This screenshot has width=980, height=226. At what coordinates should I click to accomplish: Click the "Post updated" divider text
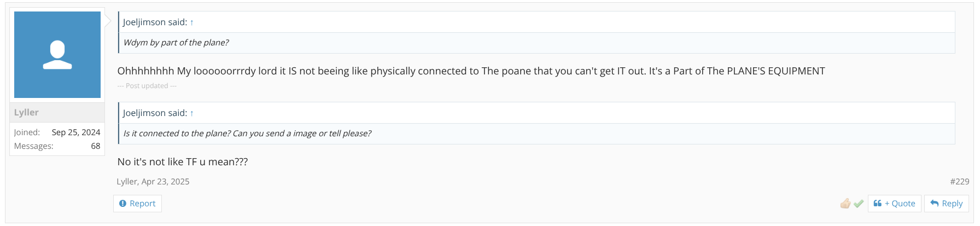pos(147,86)
